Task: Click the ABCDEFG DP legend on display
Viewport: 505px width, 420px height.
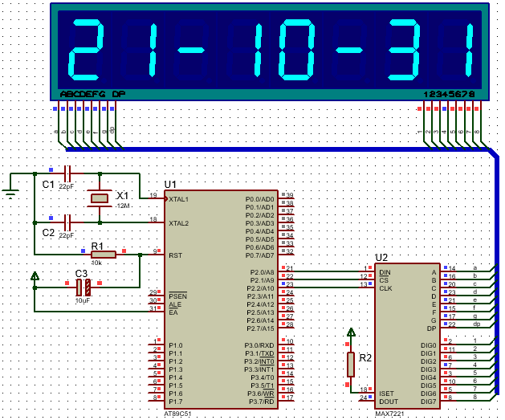Action: [x=93, y=94]
